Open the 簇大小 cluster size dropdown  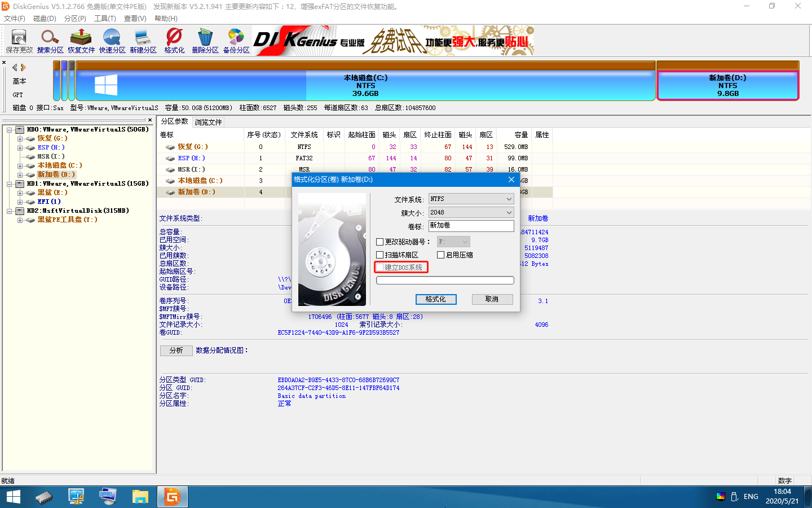coord(471,212)
